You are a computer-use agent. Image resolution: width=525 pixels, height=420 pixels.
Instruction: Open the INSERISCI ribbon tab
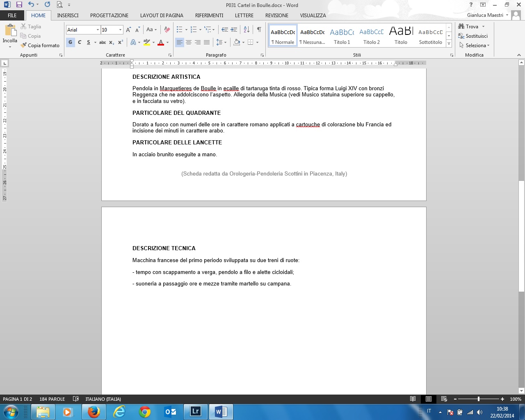[x=68, y=15]
